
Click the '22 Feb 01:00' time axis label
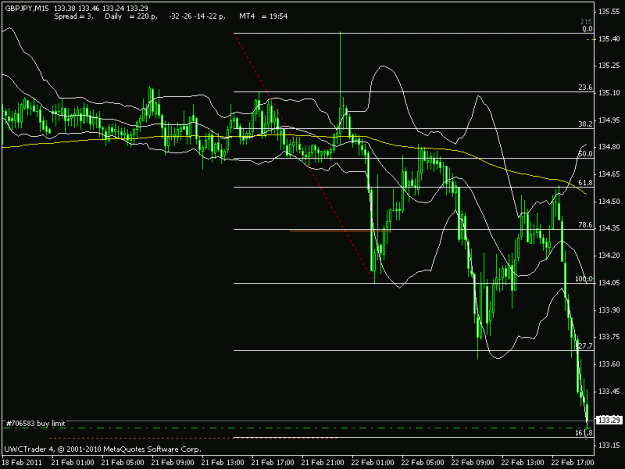click(x=373, y=463)
